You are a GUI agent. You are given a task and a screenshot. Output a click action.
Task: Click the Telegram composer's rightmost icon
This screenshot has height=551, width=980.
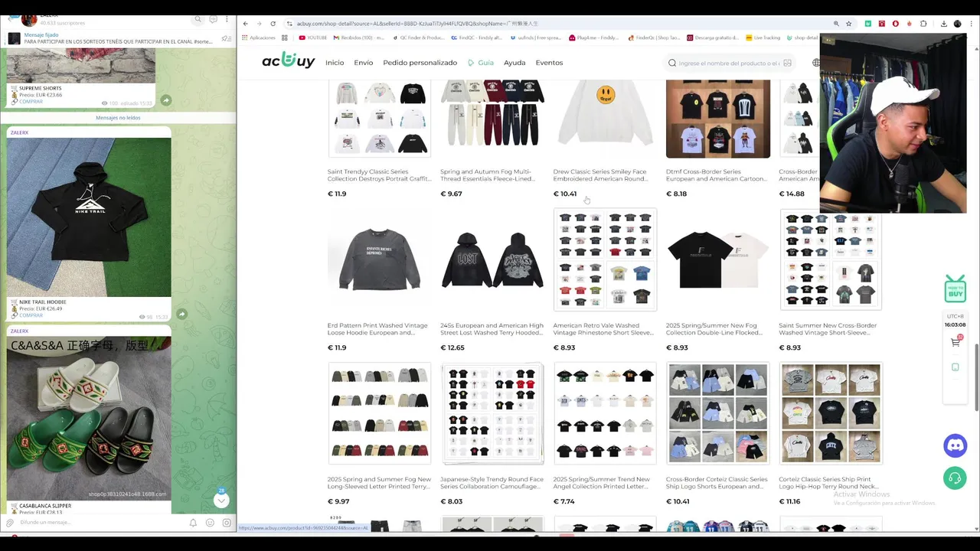pos(227,523)
